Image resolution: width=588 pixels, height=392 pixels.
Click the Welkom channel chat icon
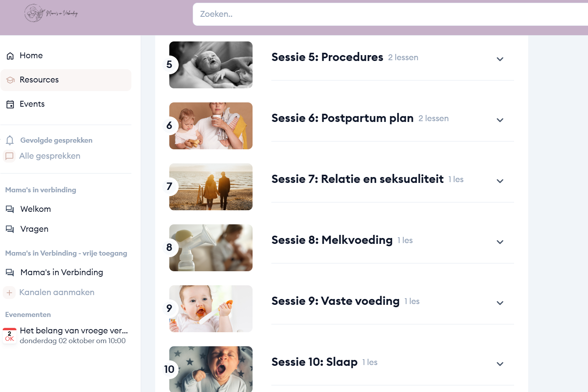click(x=10, y=209)
